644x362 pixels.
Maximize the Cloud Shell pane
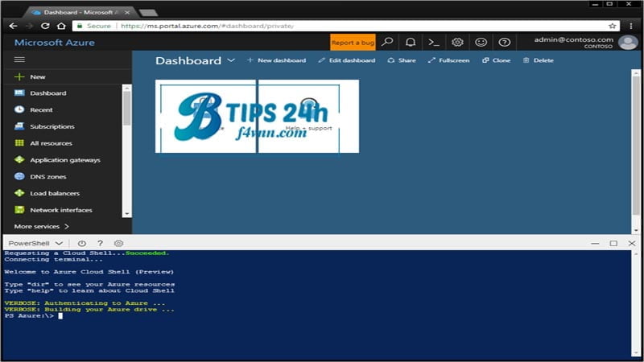point(613,244)
